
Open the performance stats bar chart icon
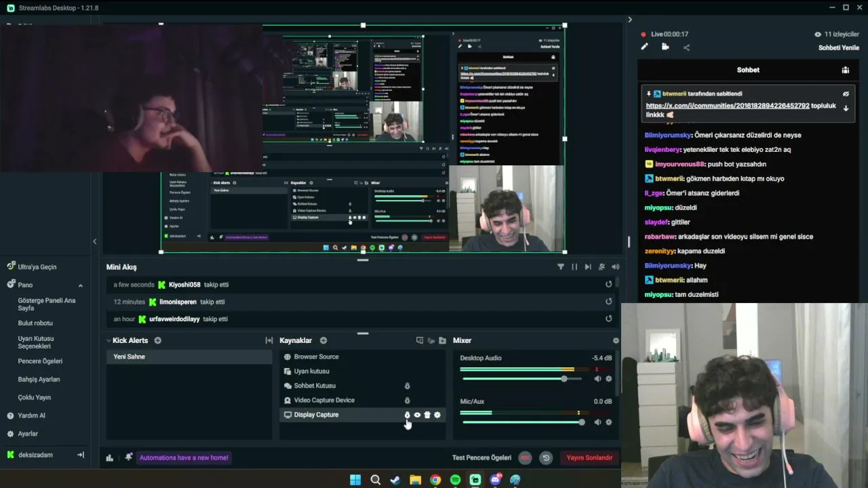pyautogui.click(x=110, y=457)
